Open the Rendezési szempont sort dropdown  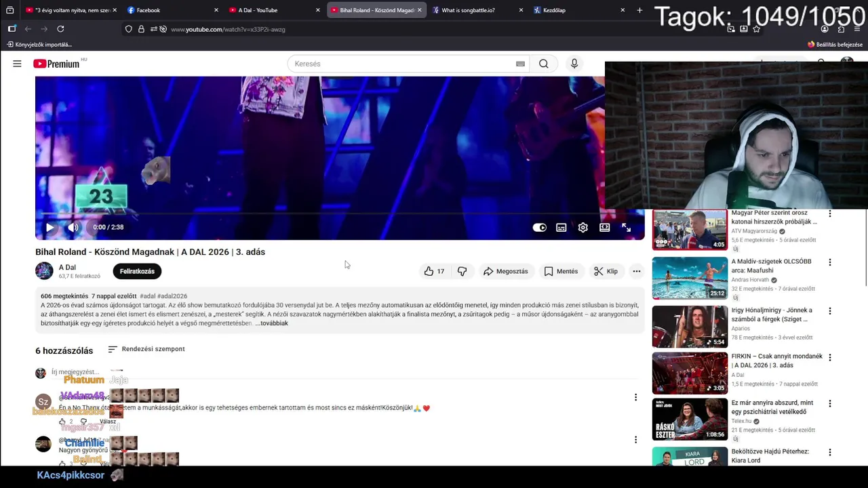click(146, 349)
